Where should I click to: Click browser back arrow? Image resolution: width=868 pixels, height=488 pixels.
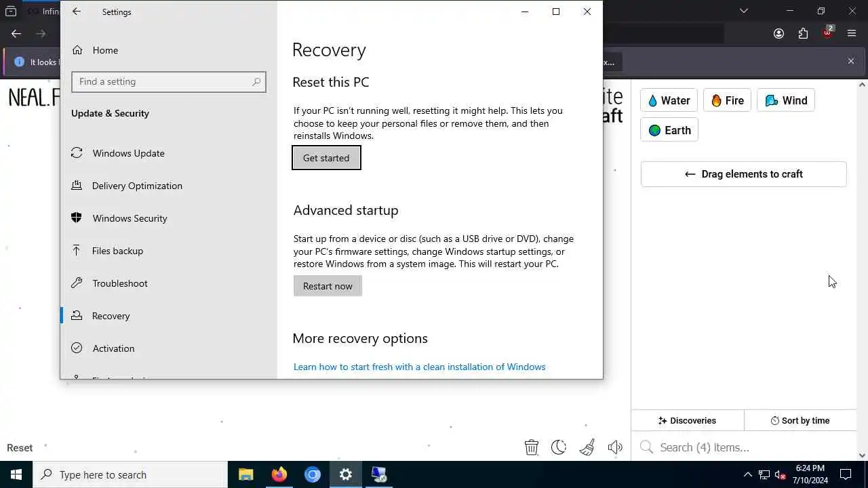(x=16, y=34)
